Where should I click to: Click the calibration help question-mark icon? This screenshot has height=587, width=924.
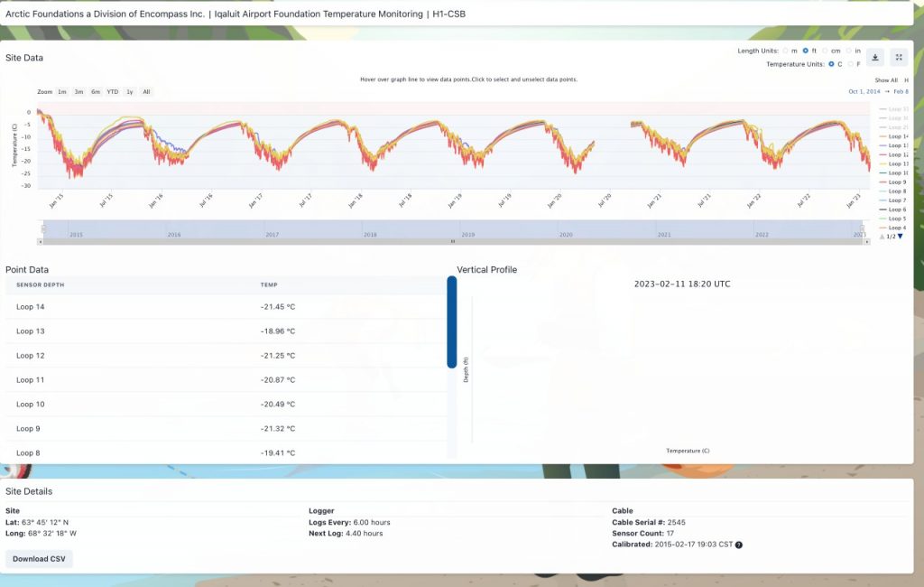[x=739, y=545]
